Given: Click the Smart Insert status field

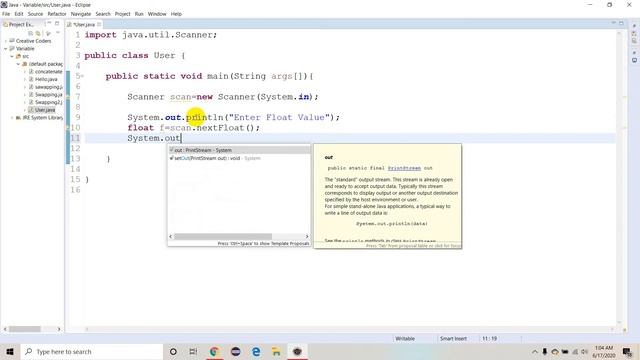Looking at the screenshot, I should point(453,338).
